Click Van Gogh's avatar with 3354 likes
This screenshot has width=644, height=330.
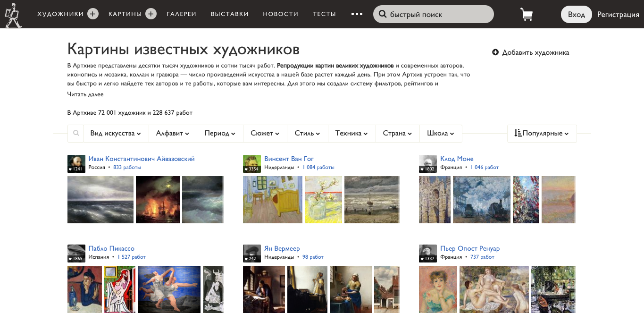click(252, 163)
